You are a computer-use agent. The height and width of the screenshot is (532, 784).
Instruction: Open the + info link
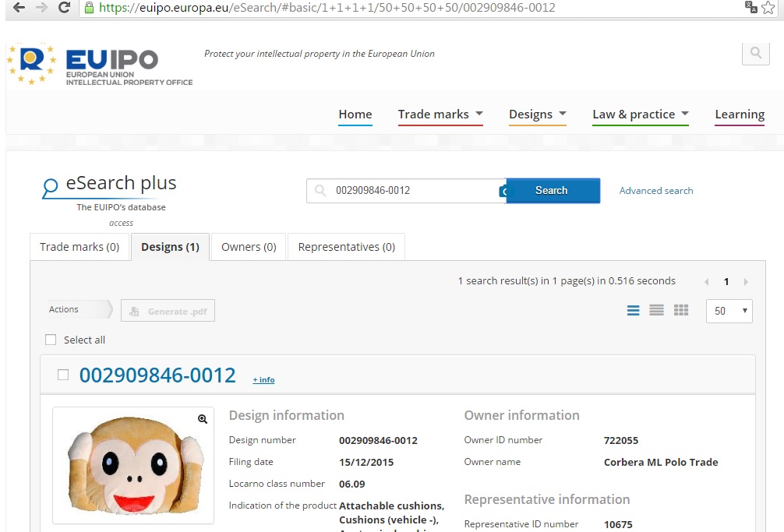263,379
